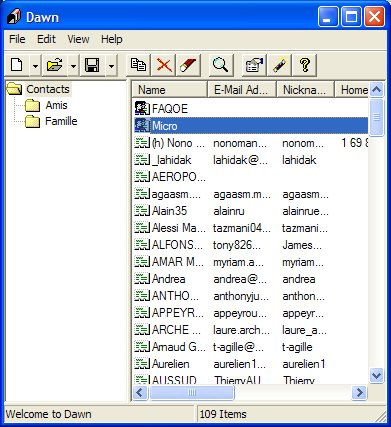391x427 pixels.
Task: Select the Micro group entry
Action: click(x=251, y=126)
